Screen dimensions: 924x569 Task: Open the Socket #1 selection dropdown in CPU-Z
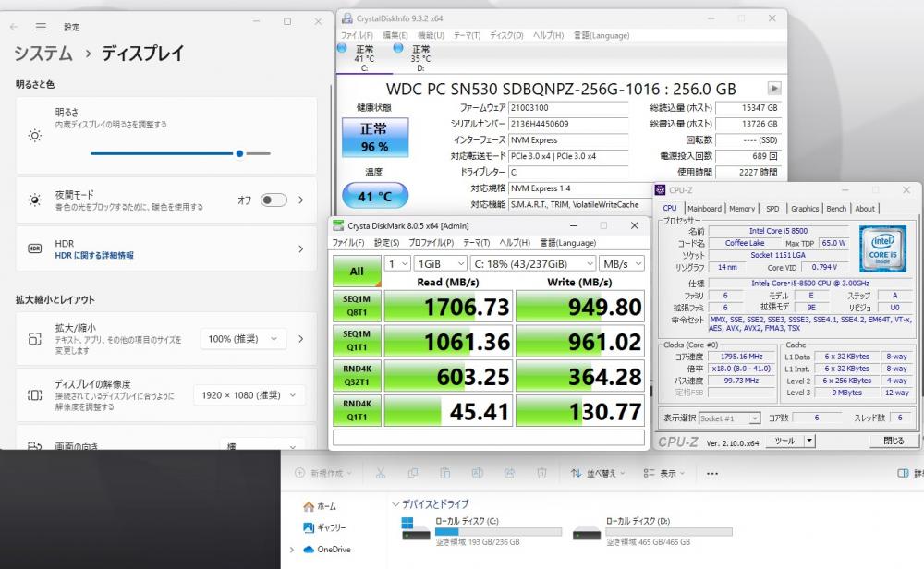[x=729, y=418]
